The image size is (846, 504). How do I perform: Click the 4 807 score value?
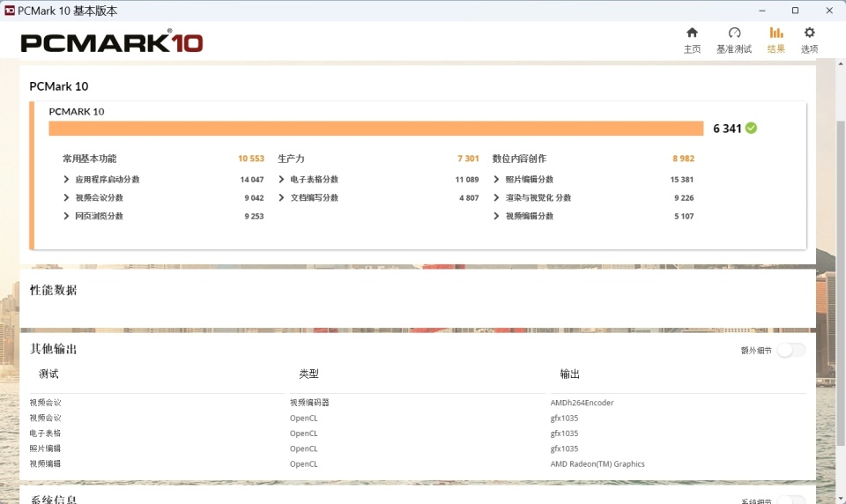click(469, 197)
